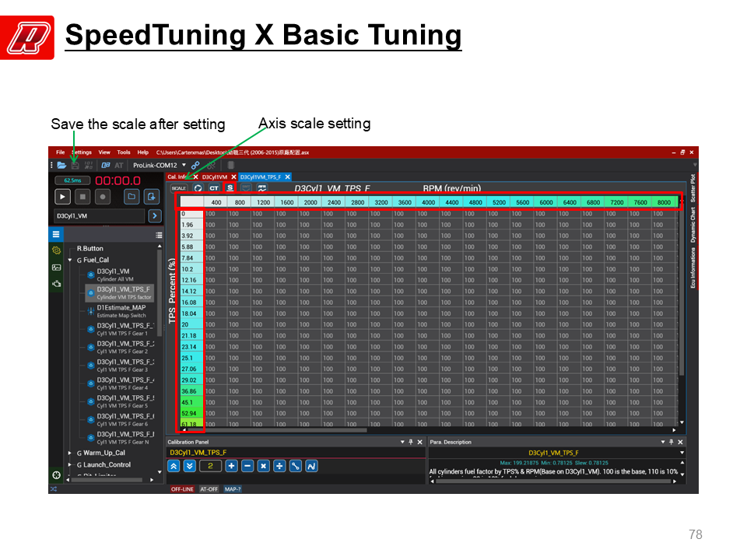Open the Scatter Plot side tab
The height and width of the screenshot is (560, 747).
[693, 188]
